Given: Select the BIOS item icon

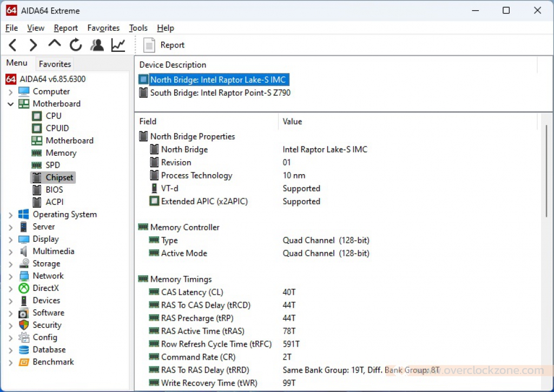Looking at the screenshot, I should [x=37, y=190].
